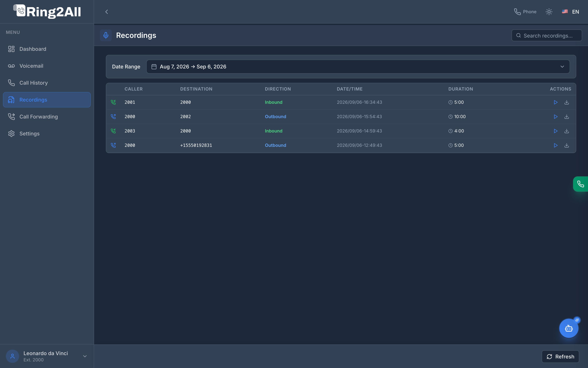Screen dimensions: 588x368
Task: Open the AI assistant robot button
Action: click(x=569, y=328)
